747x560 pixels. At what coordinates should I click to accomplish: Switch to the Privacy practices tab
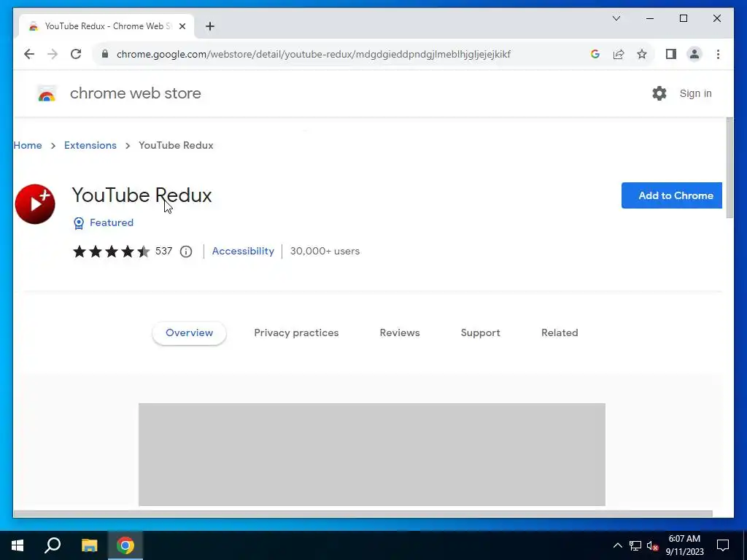[296, 332]
